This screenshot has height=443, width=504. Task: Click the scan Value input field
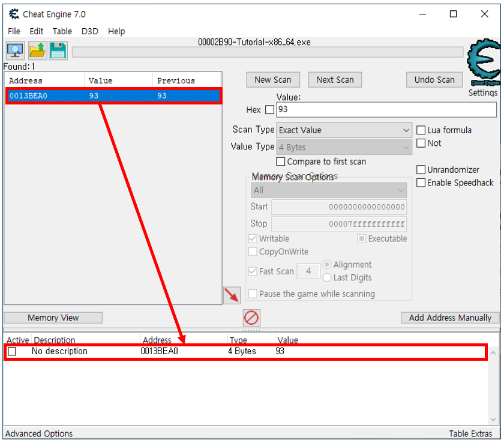[386, 110]
